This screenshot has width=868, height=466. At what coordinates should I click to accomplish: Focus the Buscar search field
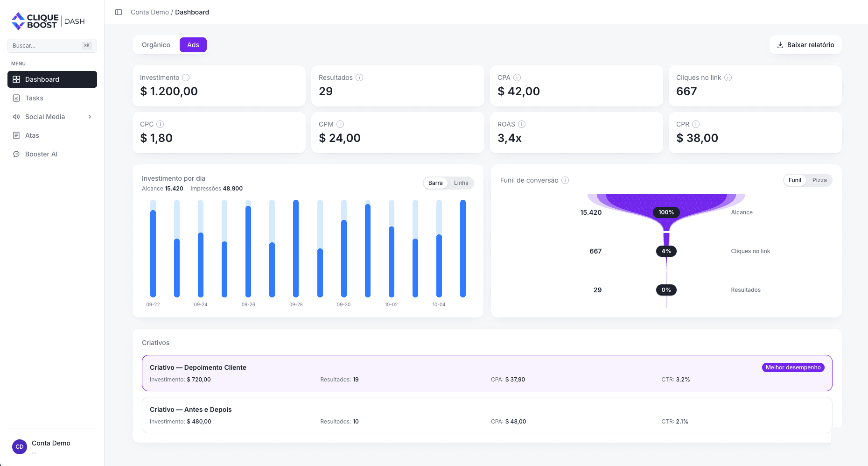click(52, 46)
